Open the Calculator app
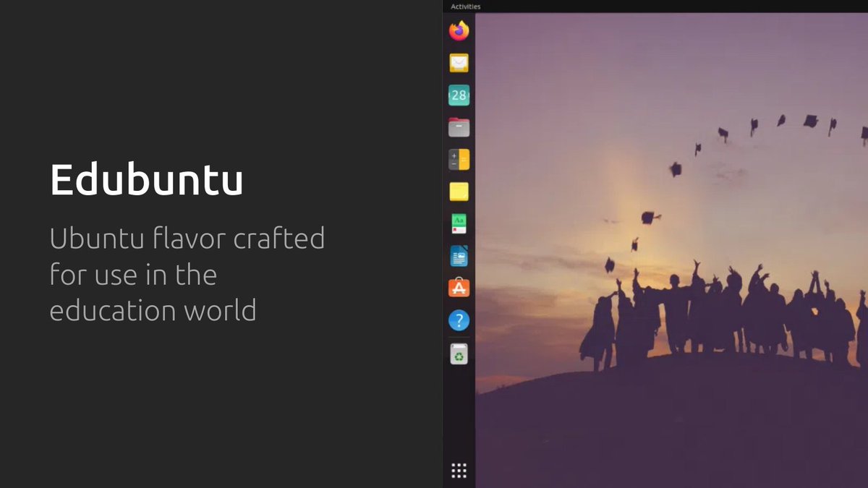868x488 pixels. click(x=459, y=158)
